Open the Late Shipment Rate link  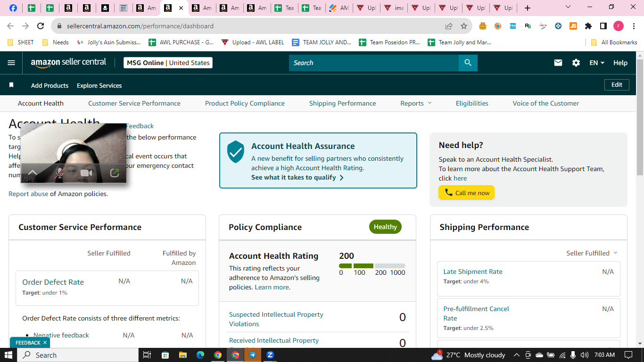(473, 271)
